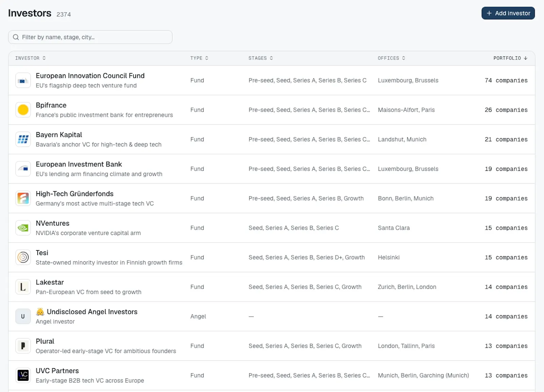Open the UVC Partners investor name
Viewport: 544px width, 392px height.
[x=57, y=371]
